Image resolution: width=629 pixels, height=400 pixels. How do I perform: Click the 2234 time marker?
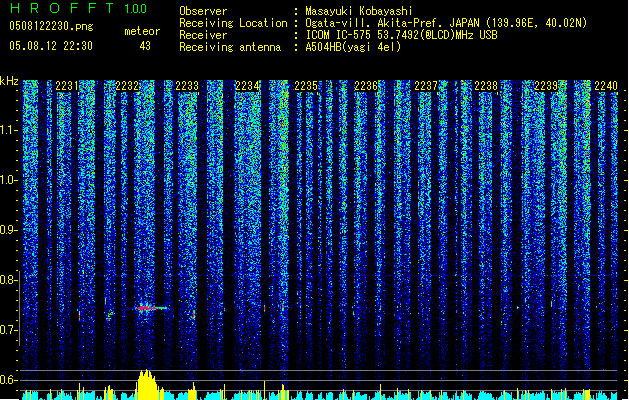coord(247,86)
